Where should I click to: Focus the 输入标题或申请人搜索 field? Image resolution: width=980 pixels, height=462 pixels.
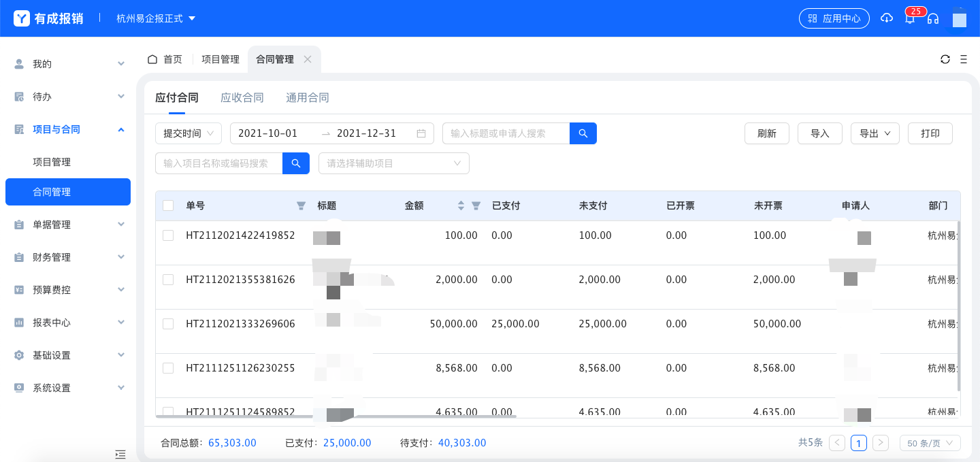click(x=506, y=133)
